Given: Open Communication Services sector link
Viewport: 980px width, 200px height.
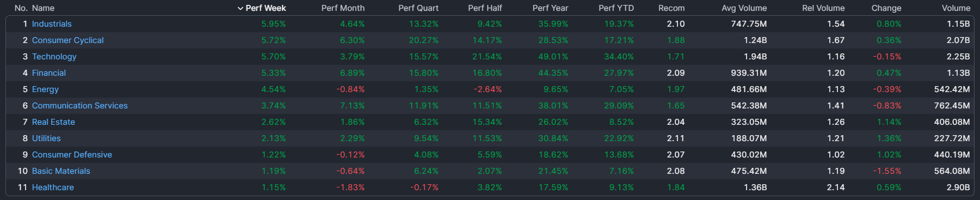Looking at the screenshot, I should point(79,106).
